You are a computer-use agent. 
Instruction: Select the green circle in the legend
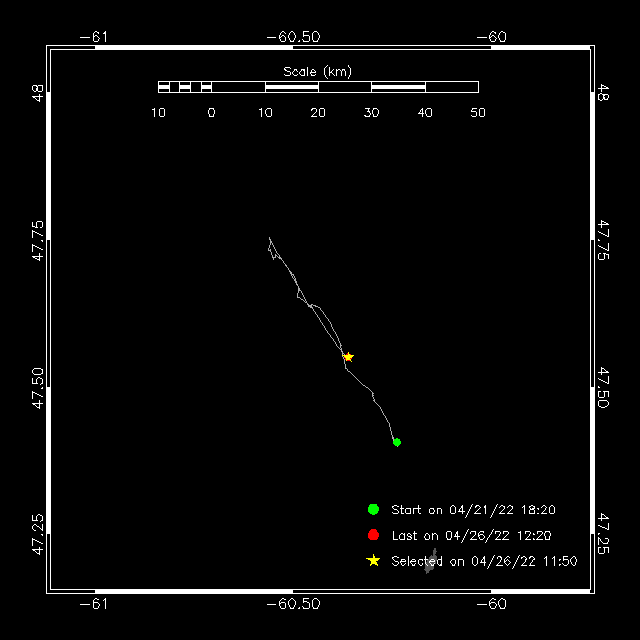[374, 509]
